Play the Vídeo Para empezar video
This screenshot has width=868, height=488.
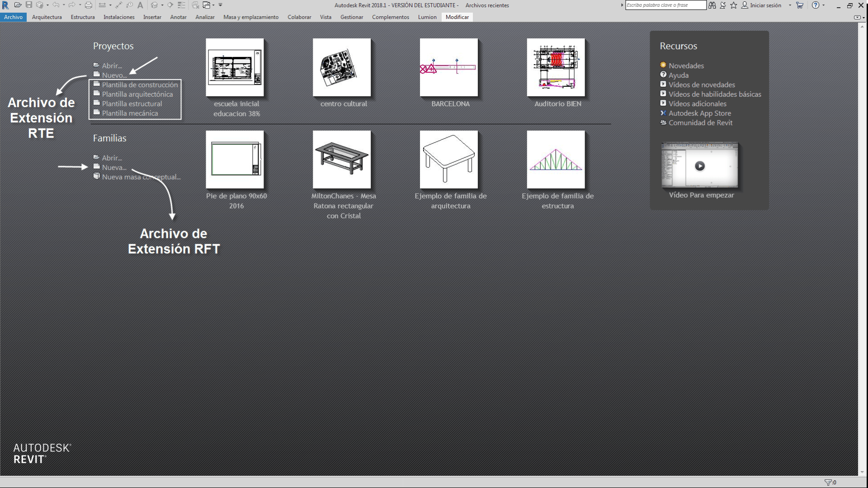(699, 166)
